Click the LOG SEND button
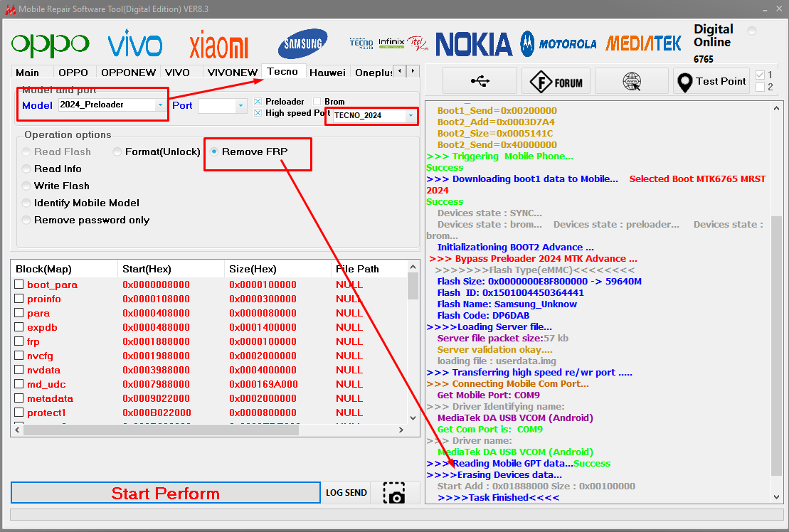789x532 pixels. coord(346,493)
